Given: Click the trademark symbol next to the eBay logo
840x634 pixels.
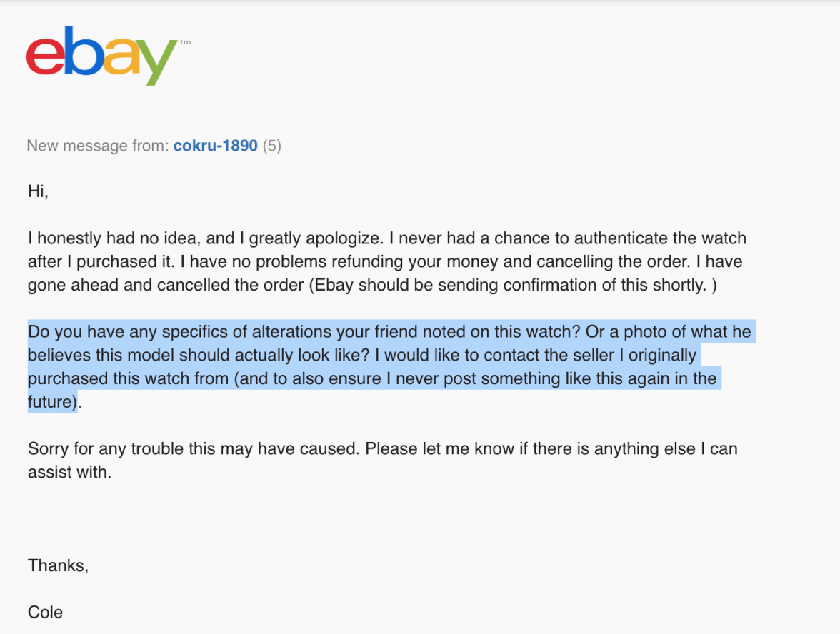Looking at the screenshot, I should coord(186,41).
